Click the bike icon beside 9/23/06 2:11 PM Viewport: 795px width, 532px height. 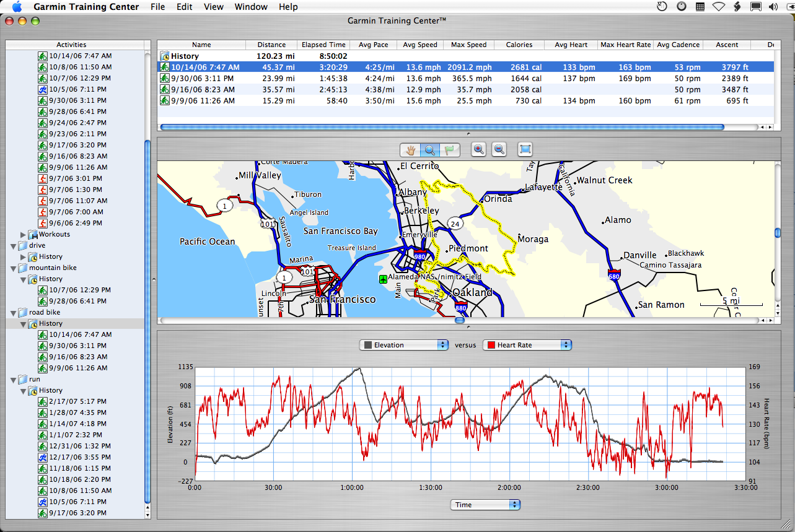(42, 134)
